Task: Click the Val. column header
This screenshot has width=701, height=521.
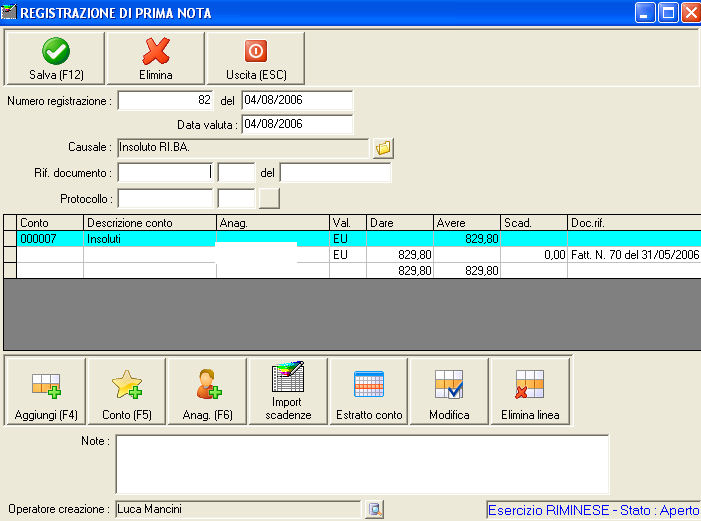Action: [x=348, y=223]
